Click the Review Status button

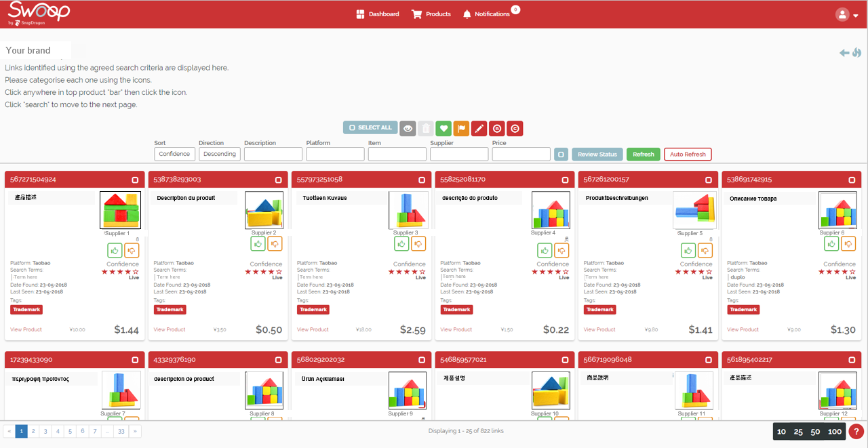coord(597,155)
